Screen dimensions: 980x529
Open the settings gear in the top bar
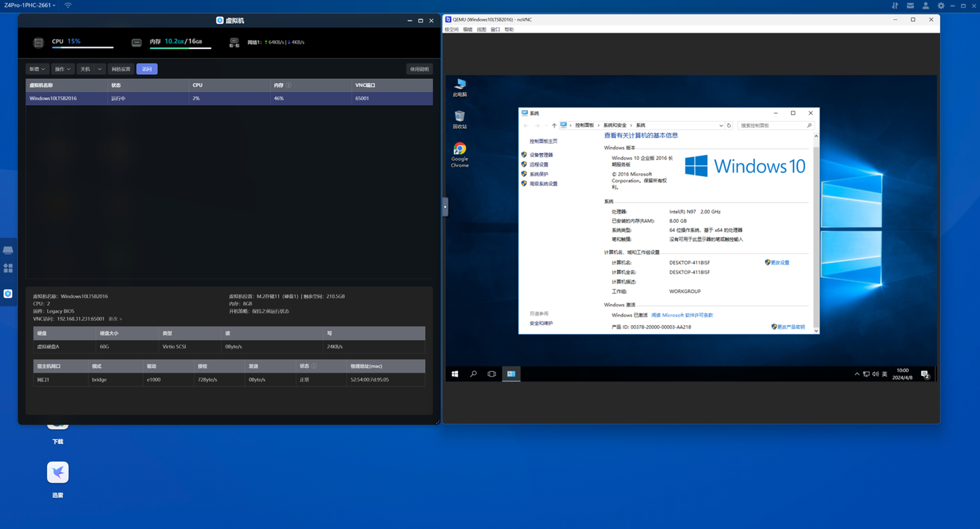click(941, 5)
